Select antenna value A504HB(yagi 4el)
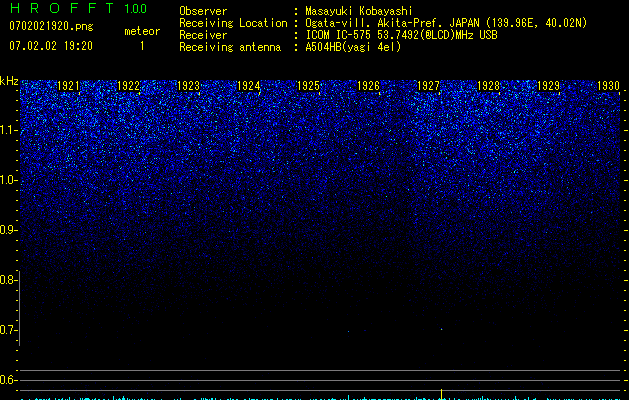 353,47
